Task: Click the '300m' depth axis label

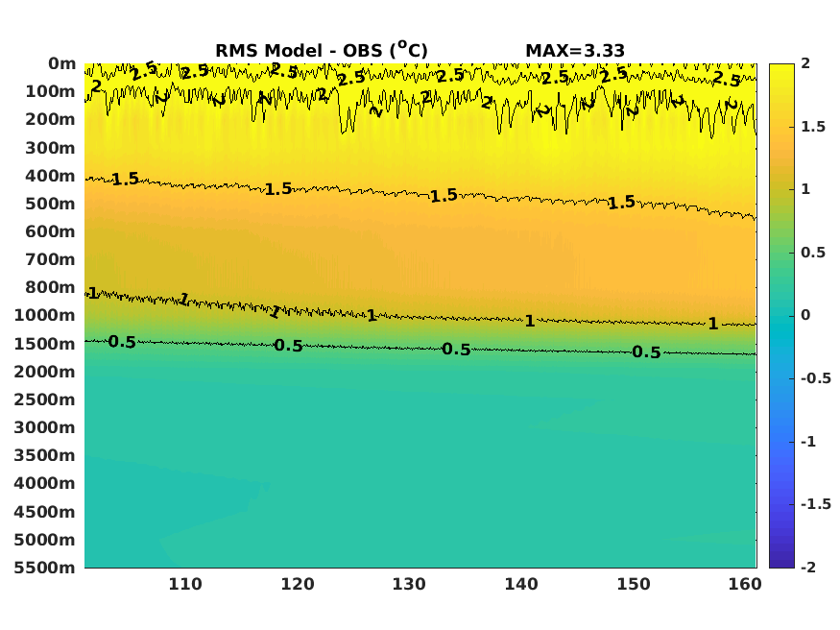Action: click(x=50, y=148)
